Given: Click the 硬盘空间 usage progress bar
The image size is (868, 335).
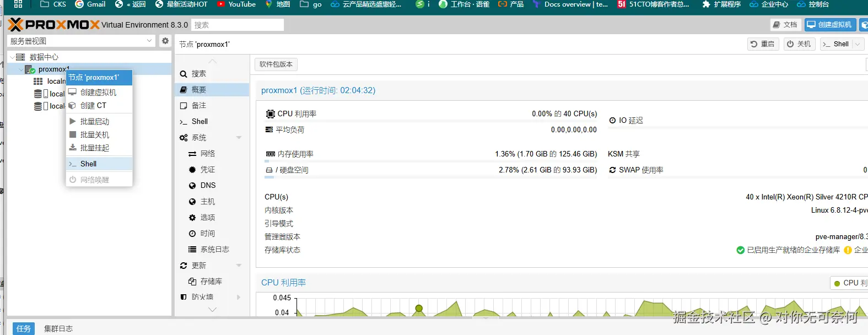Looking at the screenshot, I should [x=431, y=177].
